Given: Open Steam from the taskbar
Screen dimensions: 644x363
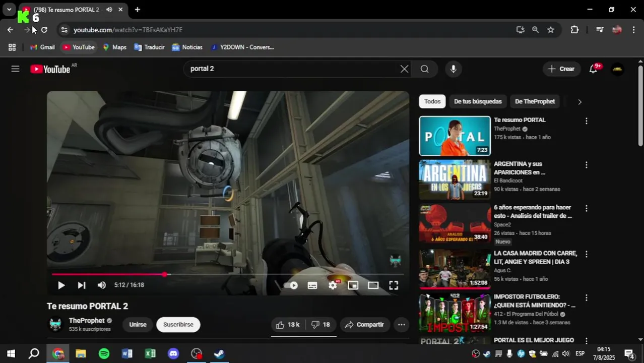Looking at the screenshot, I should 219,353.
